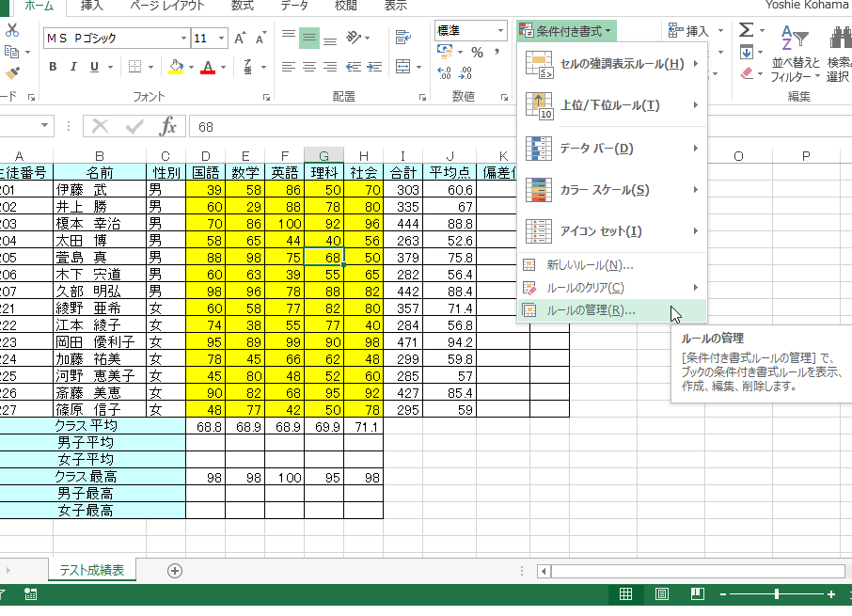Click the eraser Clear icon
The height and width of the screenshot is (616, 852).
pyautogui.click(x=747, y=71)
